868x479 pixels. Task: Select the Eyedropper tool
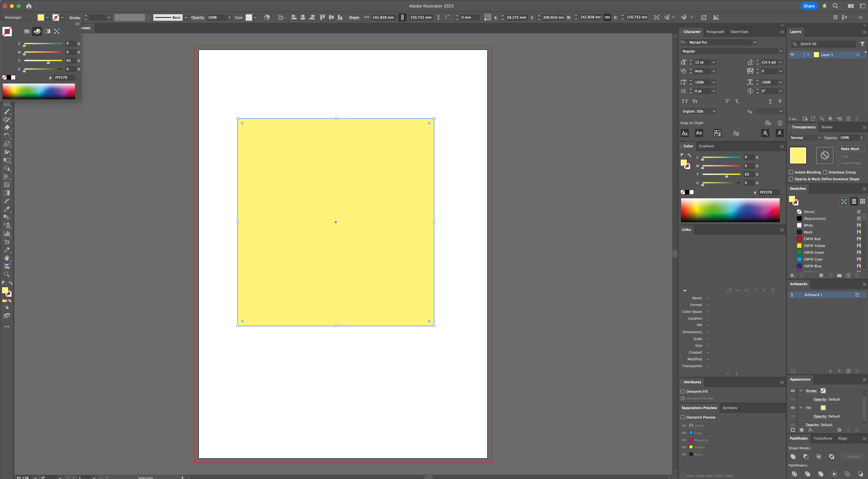(x=7, y=209)
